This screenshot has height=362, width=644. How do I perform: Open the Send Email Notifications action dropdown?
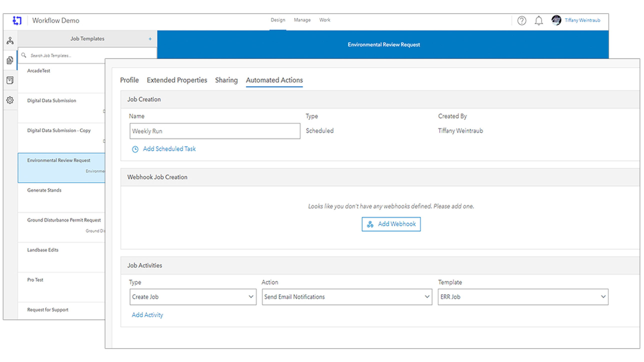tap(347, 297)
